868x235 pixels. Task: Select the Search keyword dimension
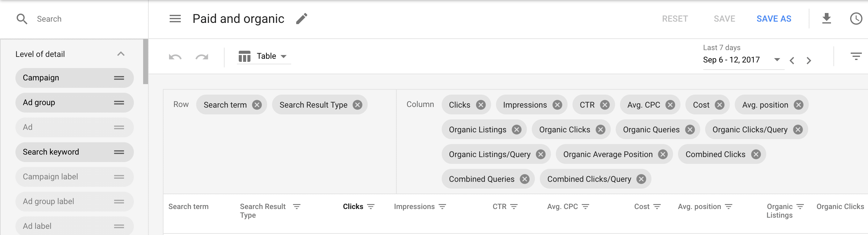click(x=74, y=152)
